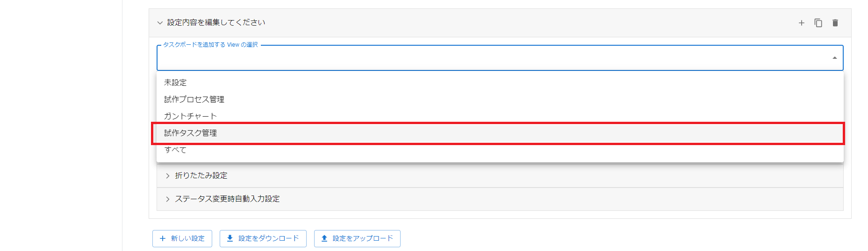Select 未設定 from the View list
868x251 pixels.
(175, 83)
